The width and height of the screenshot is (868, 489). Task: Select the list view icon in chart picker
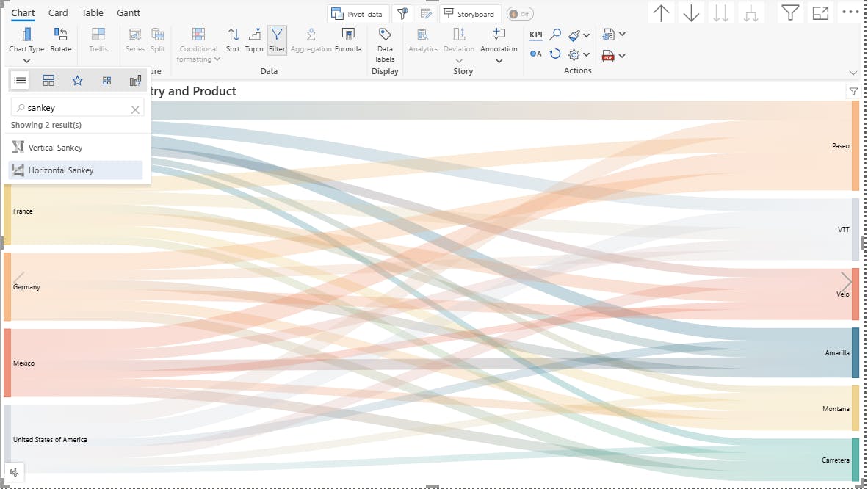[x=20, y=80]
